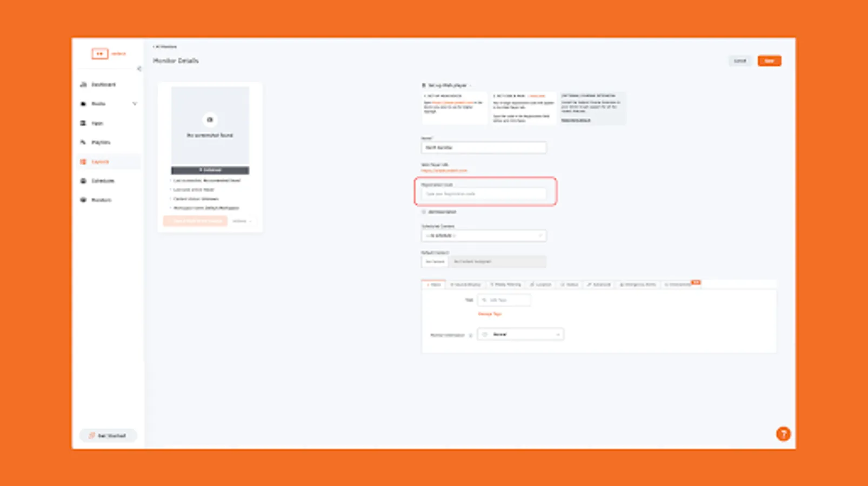Click the camera icon in screenshot preview

tap(210, 120)
